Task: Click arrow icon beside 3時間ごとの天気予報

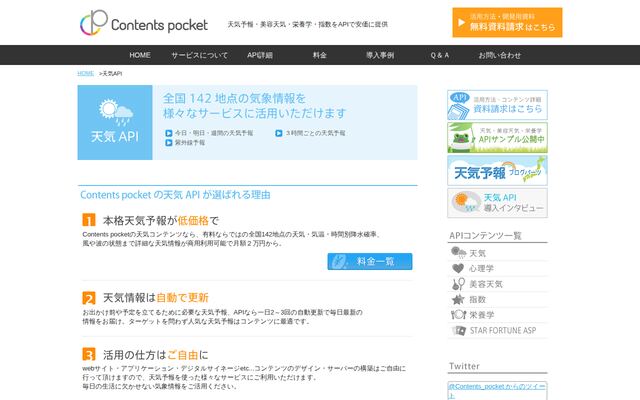Action: coord(279,133)
